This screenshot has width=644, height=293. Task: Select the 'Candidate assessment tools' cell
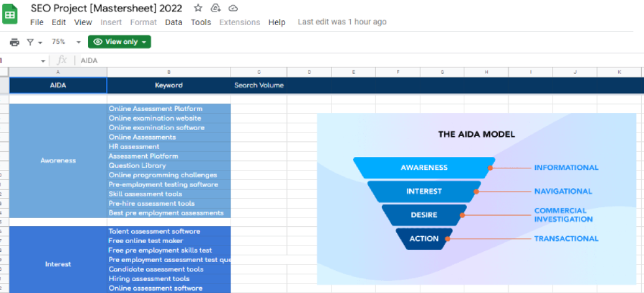(169, 269)
